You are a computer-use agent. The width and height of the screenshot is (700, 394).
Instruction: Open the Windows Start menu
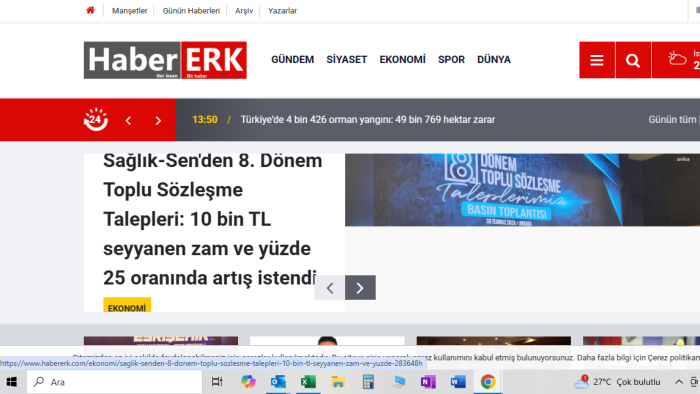tap(12, 382)
